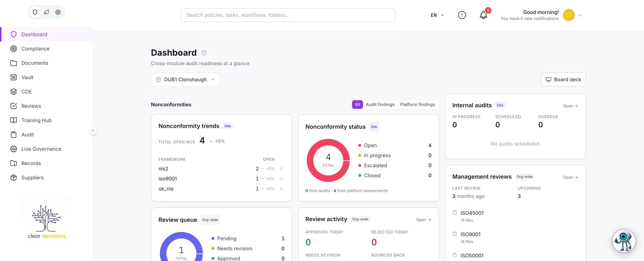Click the Approved row in Review queue
Screen dimensions: 644x261
(x=248, y=258)
